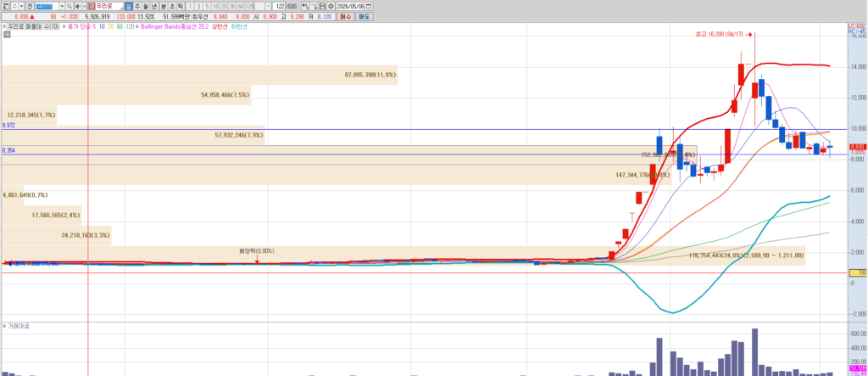Choose the 10 interval button

pyautogui.click(x=216, y=6)
